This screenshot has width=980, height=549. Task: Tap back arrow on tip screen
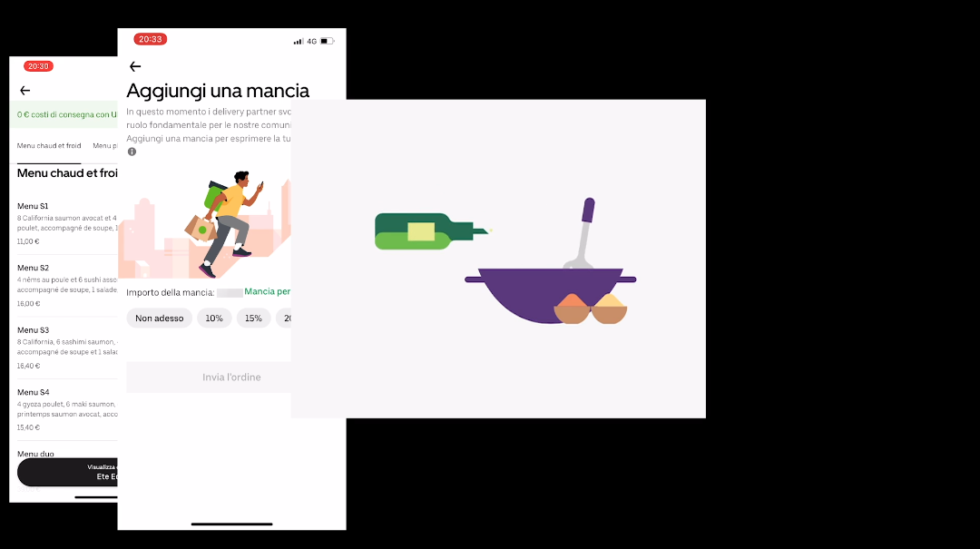click(135, 66)
